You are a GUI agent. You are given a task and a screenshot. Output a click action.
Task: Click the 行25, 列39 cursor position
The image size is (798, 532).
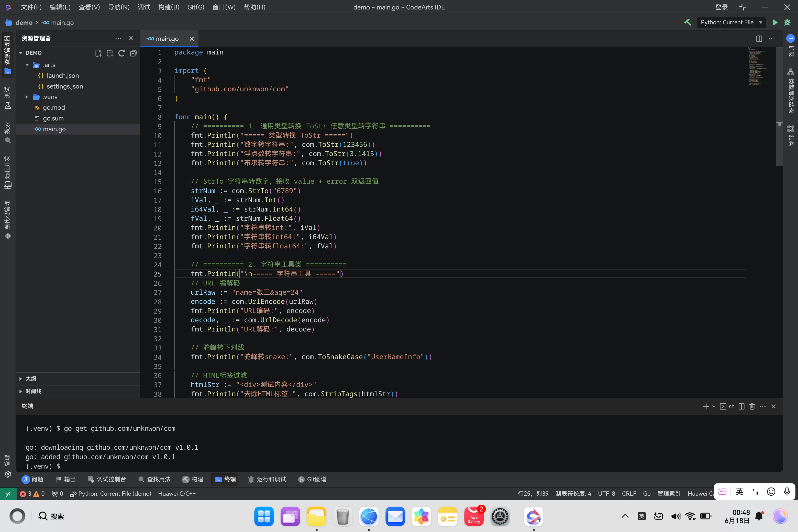533,494
